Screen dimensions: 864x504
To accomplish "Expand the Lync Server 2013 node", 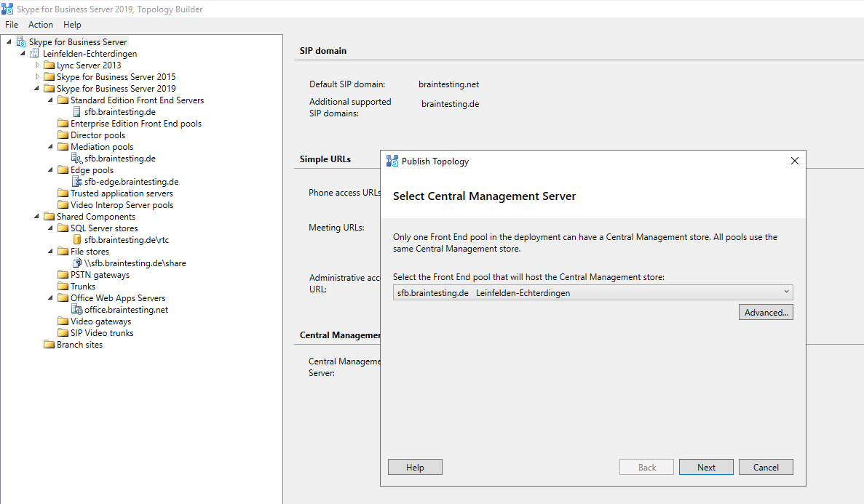I will pyautogui.click(x=38, y=65).
